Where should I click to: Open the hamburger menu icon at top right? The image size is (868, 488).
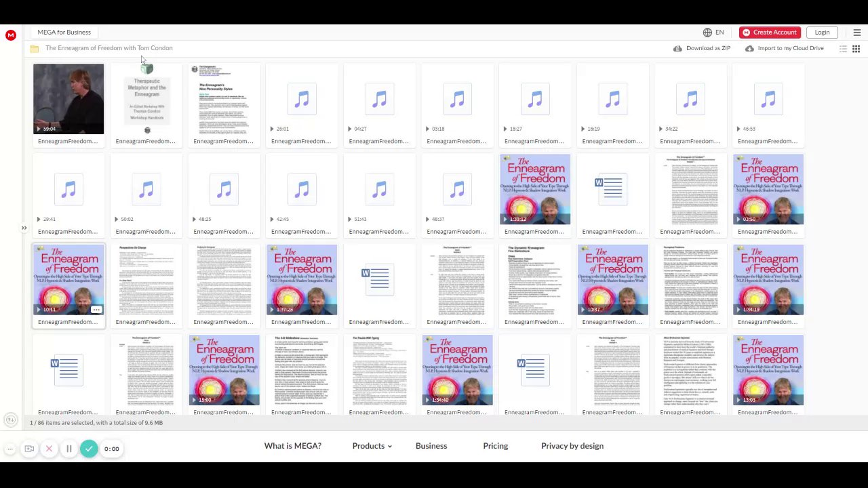coord(856,33)
